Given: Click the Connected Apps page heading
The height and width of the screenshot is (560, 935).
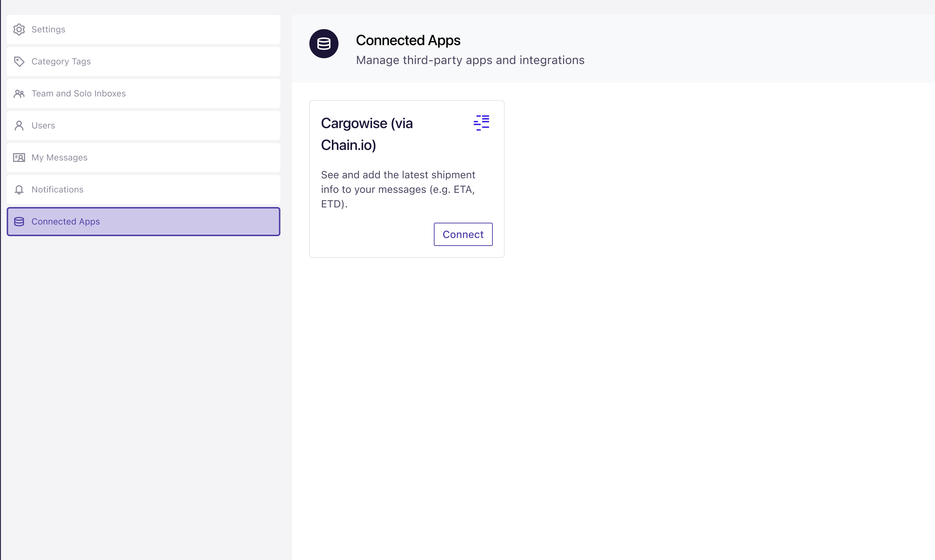Looking at the screenshot, I should 408,40.
